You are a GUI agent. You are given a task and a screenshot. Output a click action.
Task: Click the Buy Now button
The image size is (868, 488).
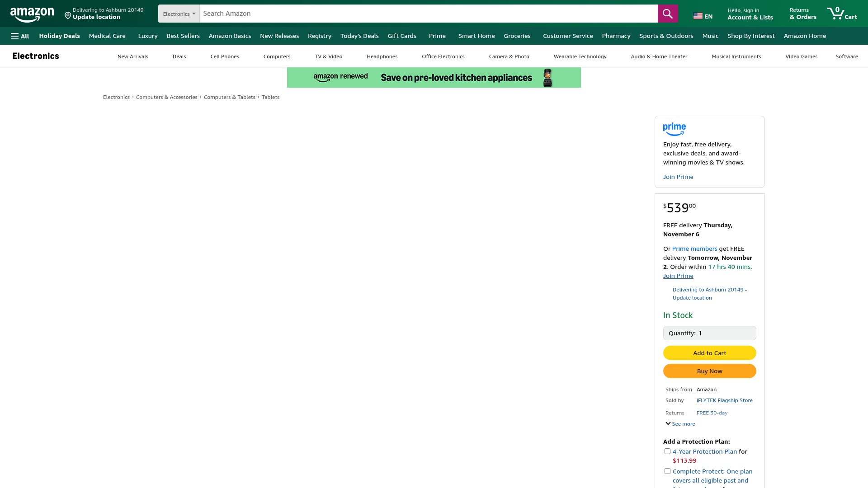[x=709, y=371]
